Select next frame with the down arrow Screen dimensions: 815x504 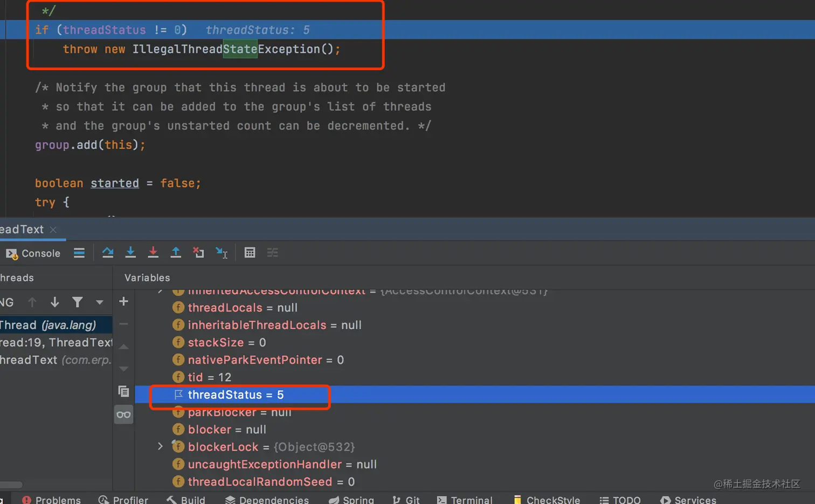pos(55,302)
